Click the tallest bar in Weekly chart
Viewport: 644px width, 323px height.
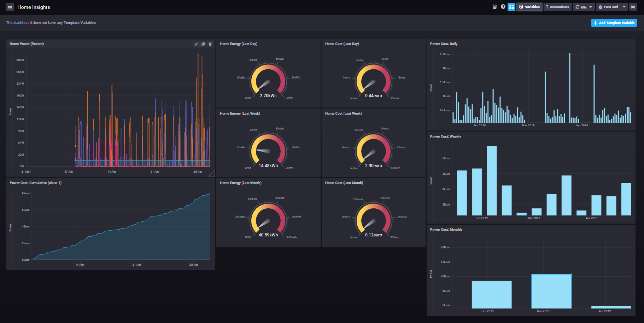tap(492, 180)
